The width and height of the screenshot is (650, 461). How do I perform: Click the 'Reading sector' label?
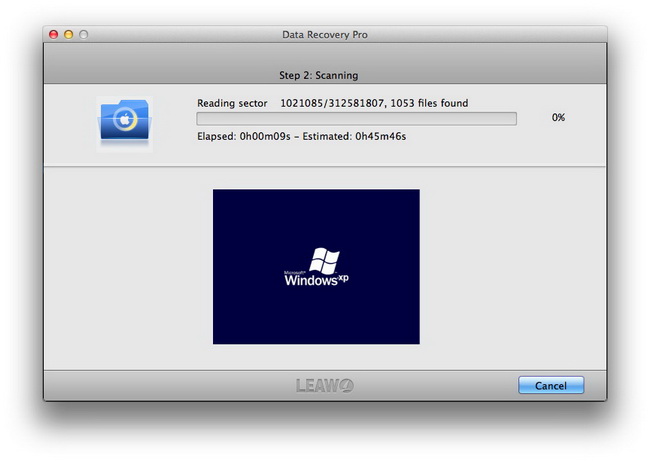click(232, 103)
